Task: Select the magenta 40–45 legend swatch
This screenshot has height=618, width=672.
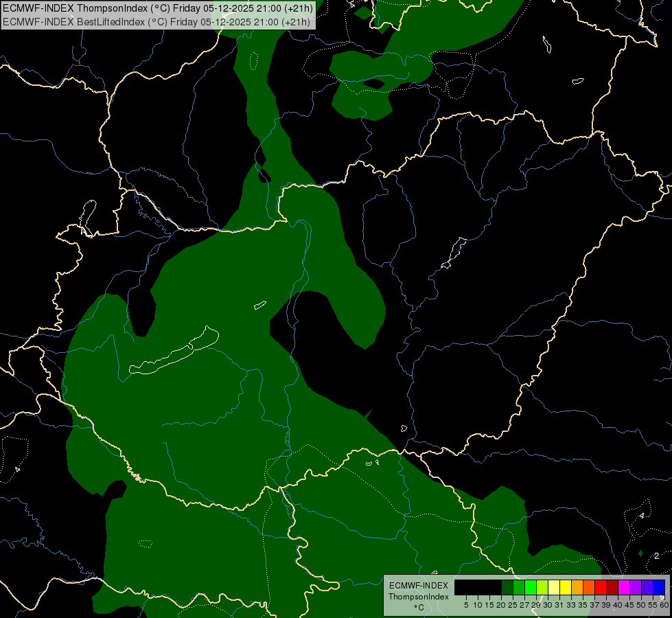Action: pyautogui.click(x=624, y=587)
